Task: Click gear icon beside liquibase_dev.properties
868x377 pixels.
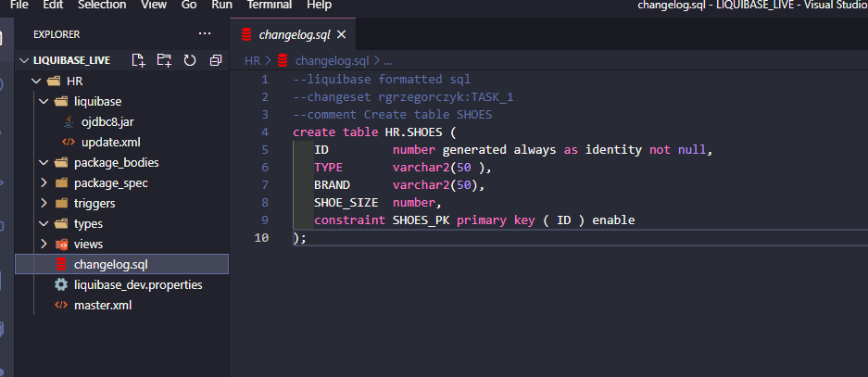Action: pos(61,285)
